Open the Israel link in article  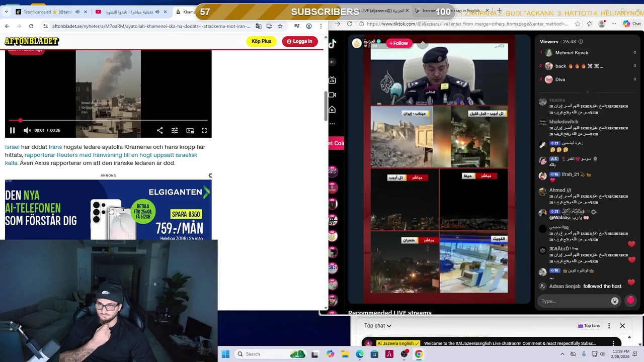(x=12, y=147)
